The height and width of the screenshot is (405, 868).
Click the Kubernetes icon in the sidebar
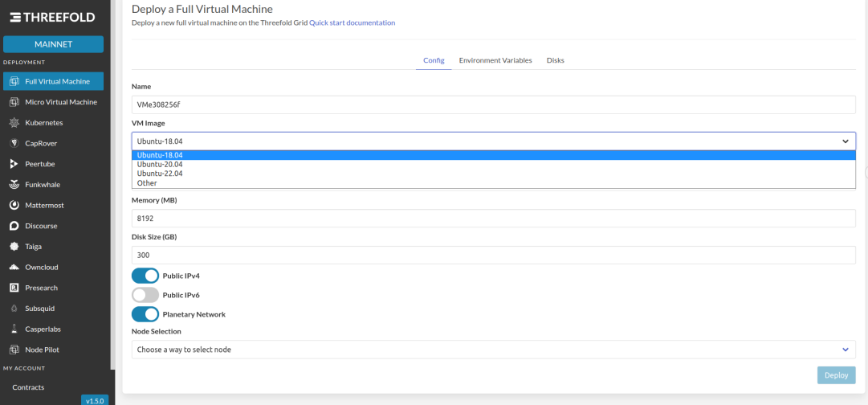coord(15,122)
